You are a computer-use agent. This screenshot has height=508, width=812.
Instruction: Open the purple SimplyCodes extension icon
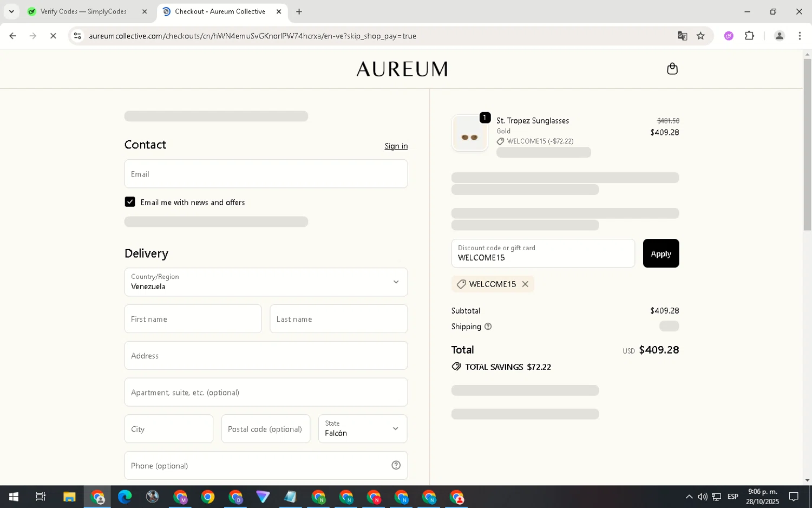tap(729, 36)
